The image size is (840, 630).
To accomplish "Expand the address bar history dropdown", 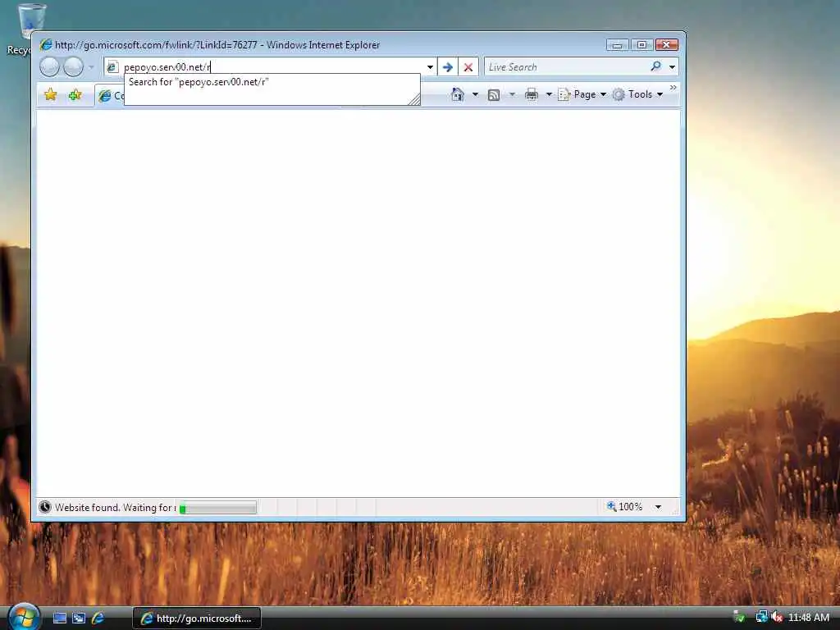I will [x=430, y=67].
